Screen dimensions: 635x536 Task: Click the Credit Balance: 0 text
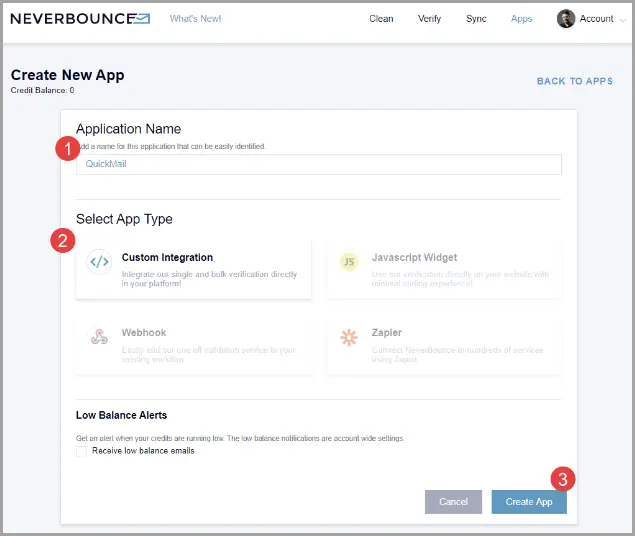click(x=43, y=90)
